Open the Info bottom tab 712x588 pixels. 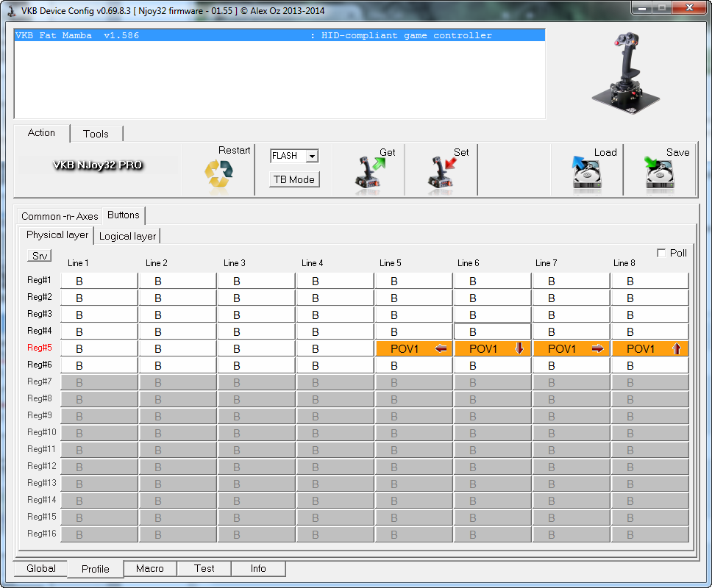[x=258, y=568]
